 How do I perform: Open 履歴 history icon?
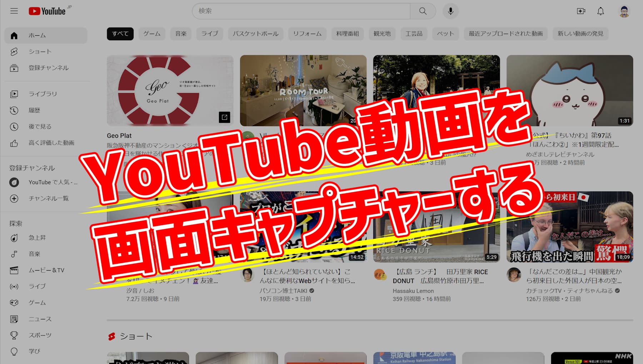tap(14, 110)
